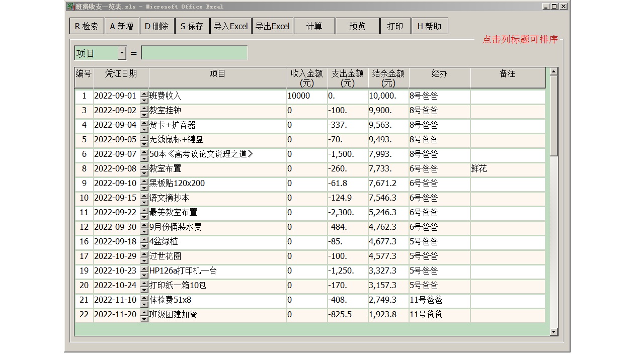Click the up stepper on the 2022-09-01 date
This screenshot has width=644, height=362.
point(144,94)
